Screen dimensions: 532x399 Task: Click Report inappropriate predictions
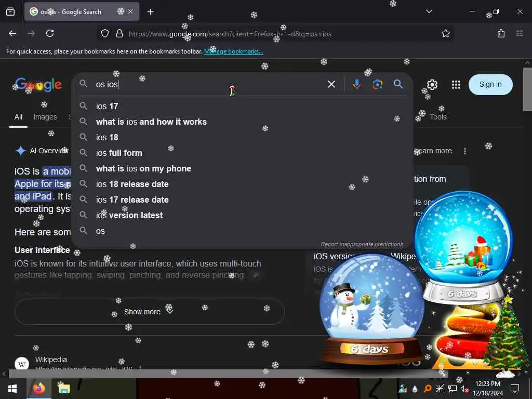coord(362,244)
